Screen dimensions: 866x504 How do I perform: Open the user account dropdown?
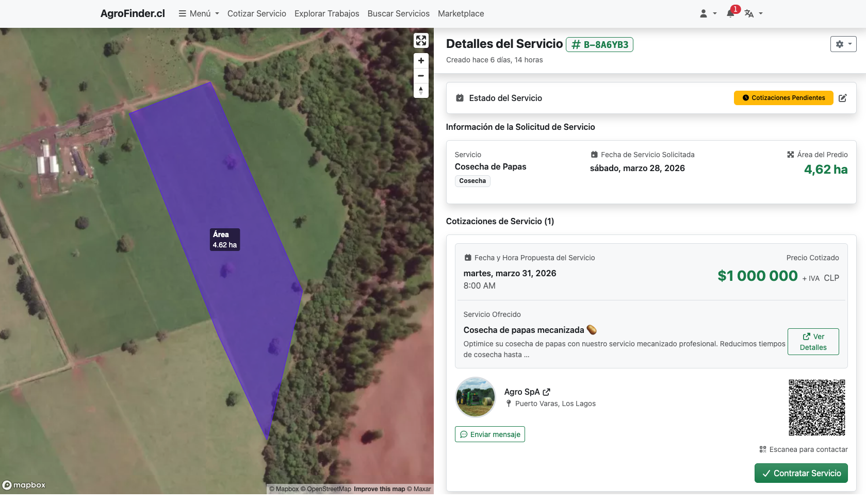708,13
